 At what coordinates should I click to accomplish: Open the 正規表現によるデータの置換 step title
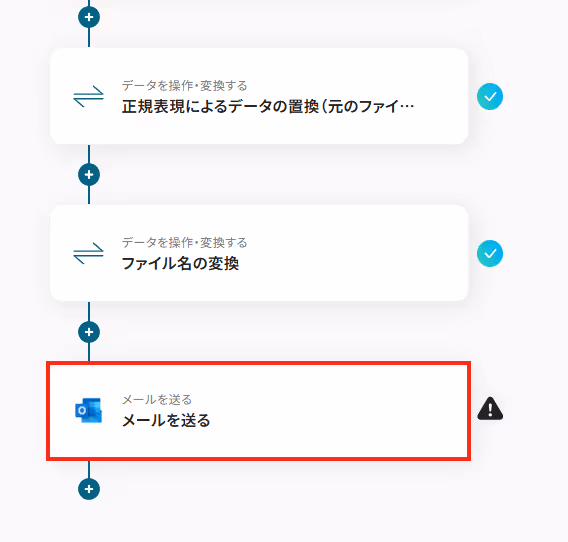pyautogui.click(x=268, y=107)
